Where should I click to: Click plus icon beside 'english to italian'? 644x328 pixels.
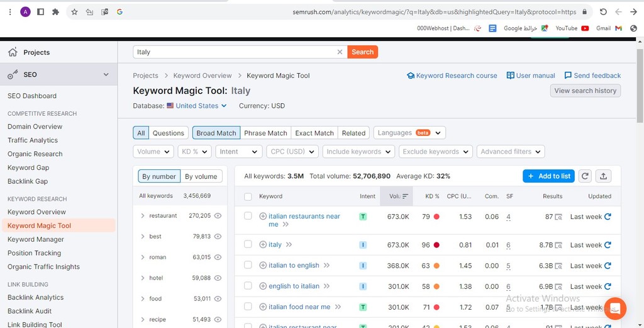[263, 286]
